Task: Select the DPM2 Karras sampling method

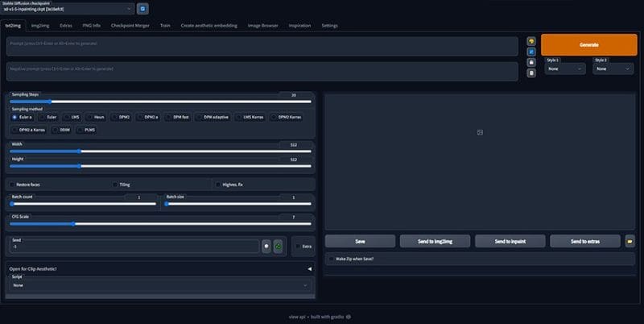Action: click(287, 117)
